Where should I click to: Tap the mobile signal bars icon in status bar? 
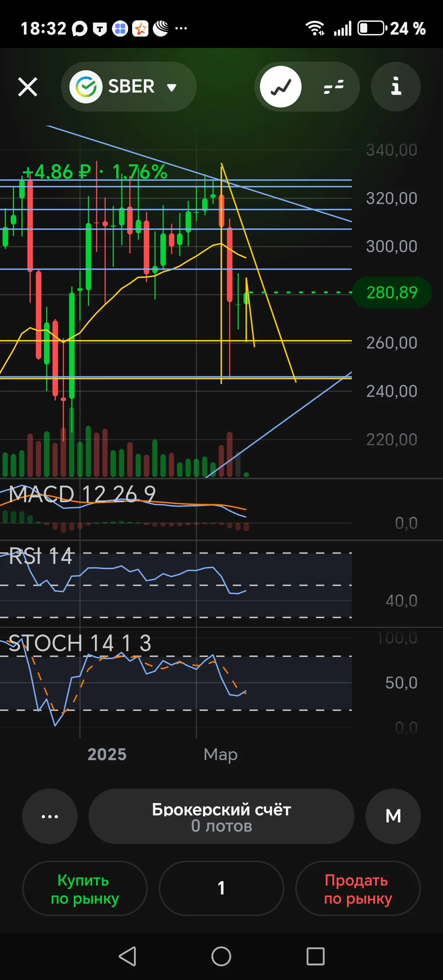(342, 28)
